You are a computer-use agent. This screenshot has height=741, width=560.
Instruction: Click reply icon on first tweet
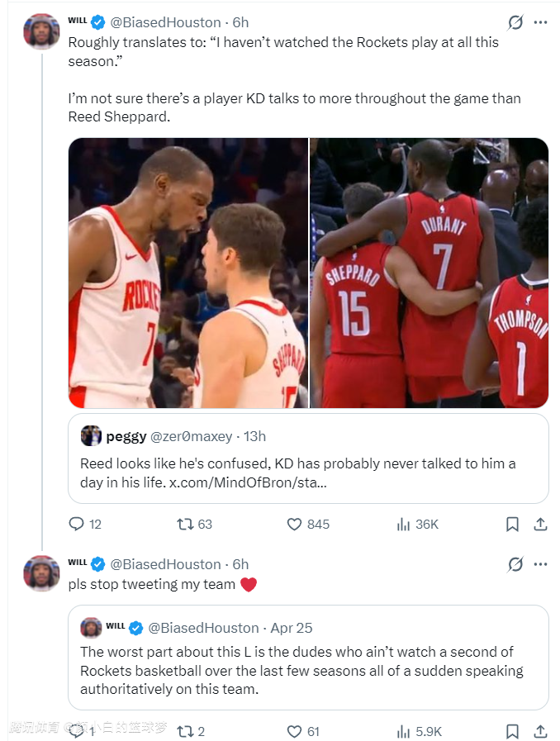click(76, 524)
